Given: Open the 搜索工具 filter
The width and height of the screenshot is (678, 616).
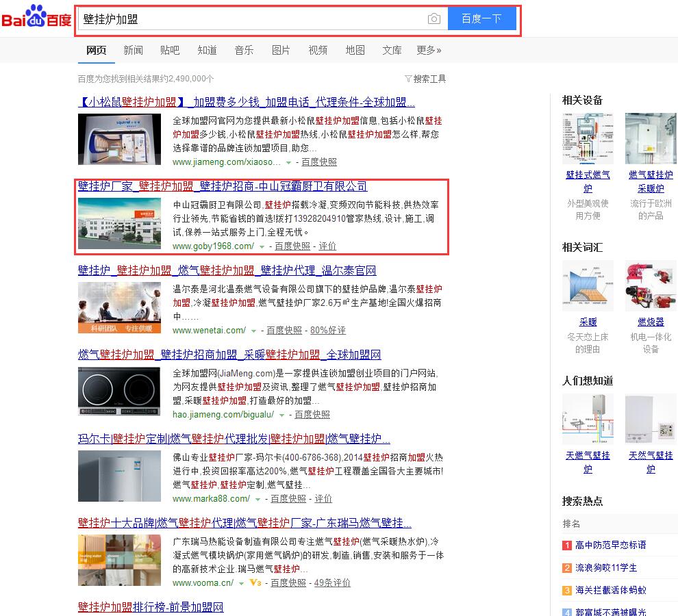Looking at the screenshot, I should [425, 79].
